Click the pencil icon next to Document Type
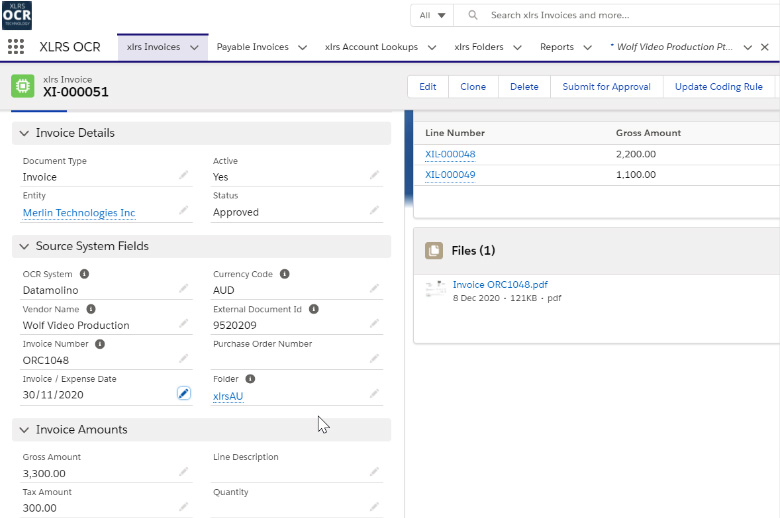Viewport: 780px width, 518px height. (x=184, y=176)
